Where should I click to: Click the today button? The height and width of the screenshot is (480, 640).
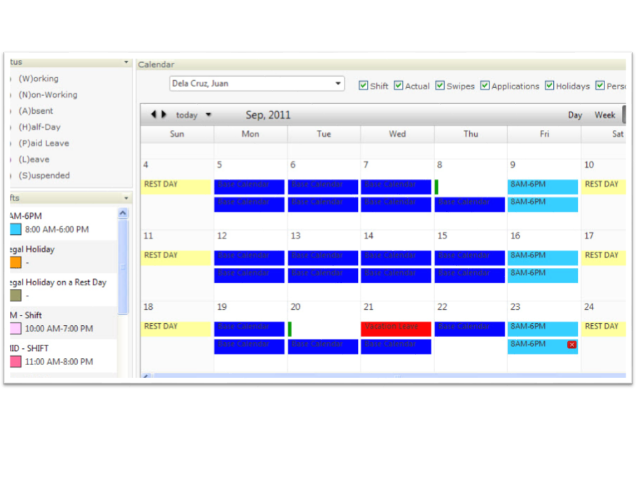click(187, 115)
